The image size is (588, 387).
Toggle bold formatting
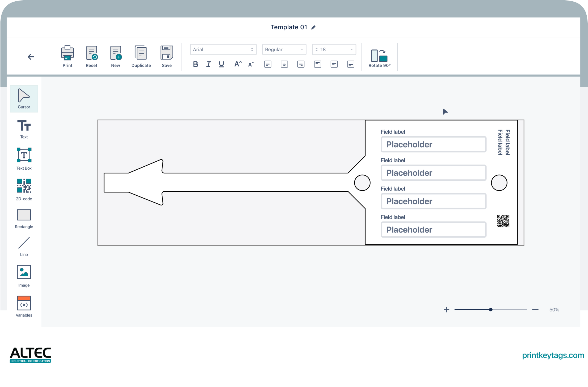tap(195, 64)
